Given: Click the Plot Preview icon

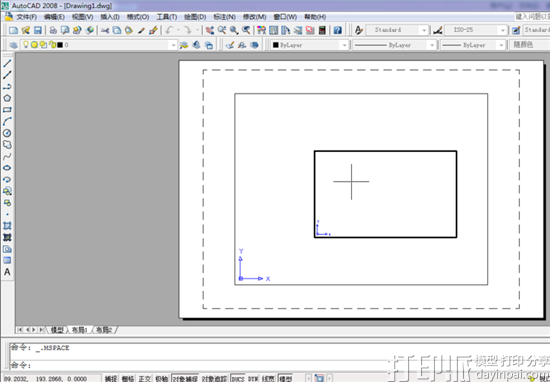Looking at the screenshot, I should pyautogui.click(x=65, y=30).
